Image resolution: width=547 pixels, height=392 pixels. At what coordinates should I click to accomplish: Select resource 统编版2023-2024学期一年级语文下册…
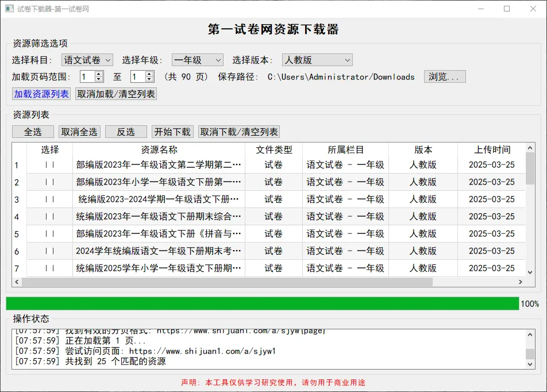159,199
